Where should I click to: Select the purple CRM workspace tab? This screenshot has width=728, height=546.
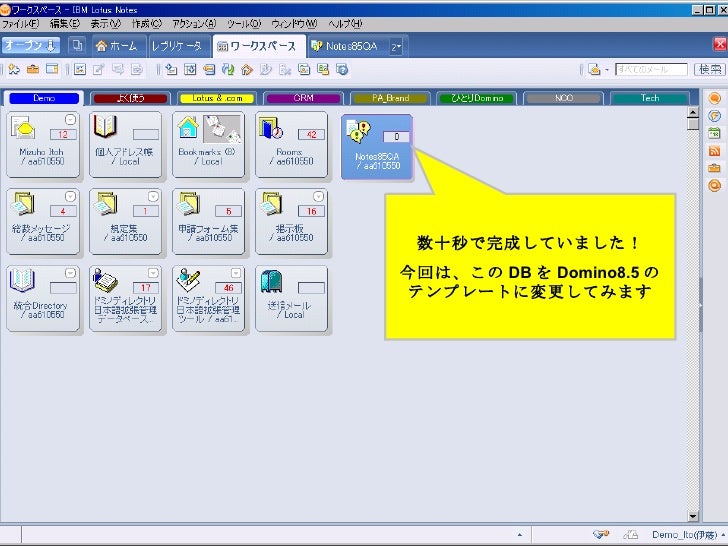pos(303,98)
